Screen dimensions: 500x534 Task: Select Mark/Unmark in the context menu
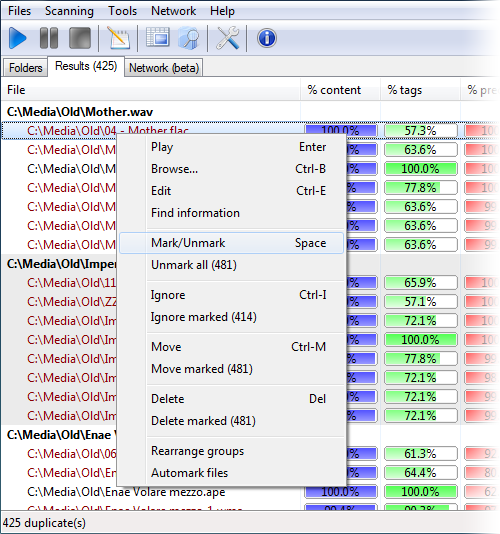(x=232, y=243)
